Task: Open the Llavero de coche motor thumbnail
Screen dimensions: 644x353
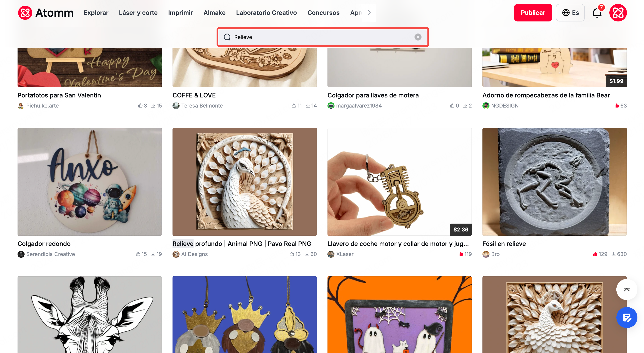Action: [x=399, y=182]
